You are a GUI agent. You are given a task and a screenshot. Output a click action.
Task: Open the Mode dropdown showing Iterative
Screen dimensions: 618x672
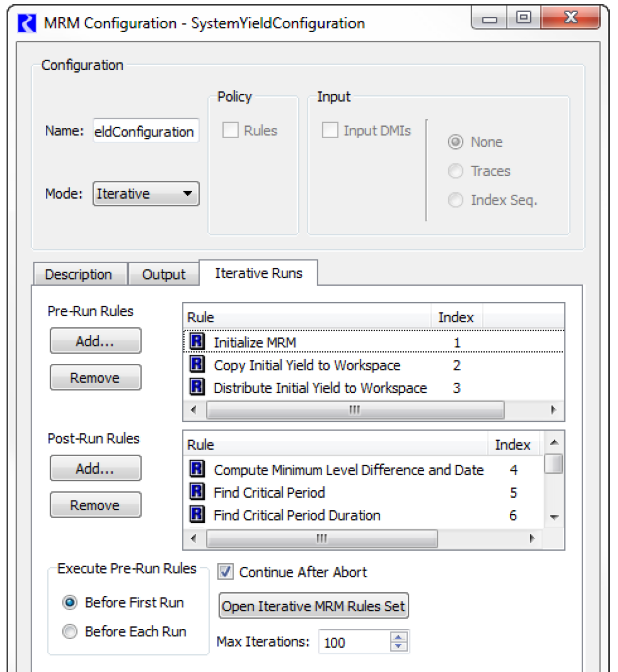pyautogui.click(x=146, y=194)
